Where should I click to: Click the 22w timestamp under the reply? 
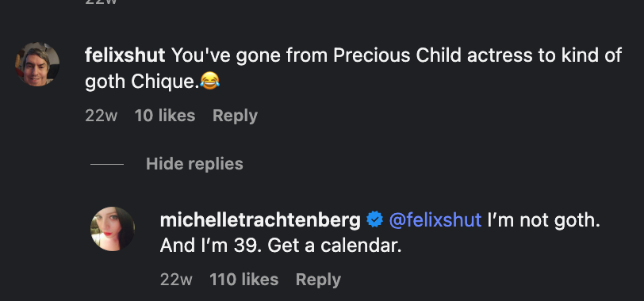[x=176, y=280]
